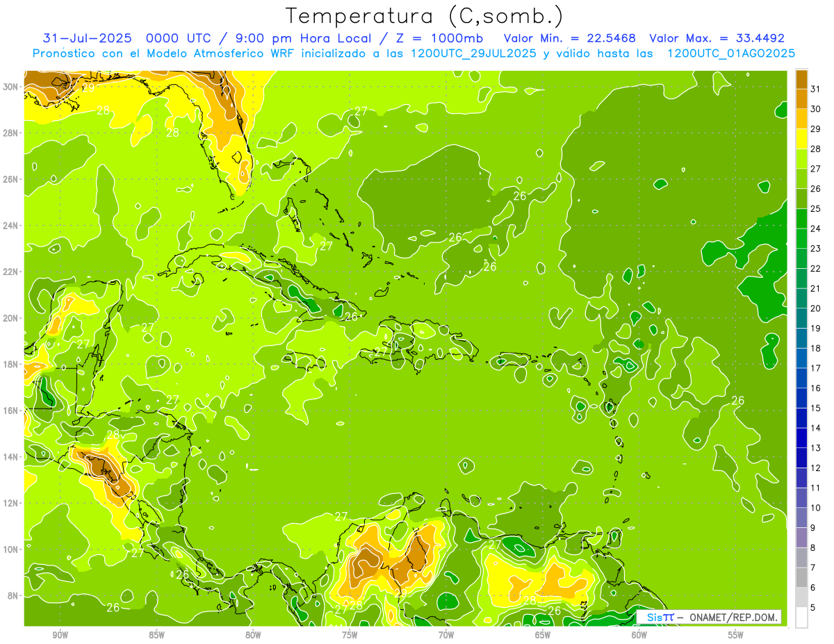Image resolution: width=834 pixels, height=644 pixels.
Task: Click the '20N' latitude axis label
Action: 11,318
